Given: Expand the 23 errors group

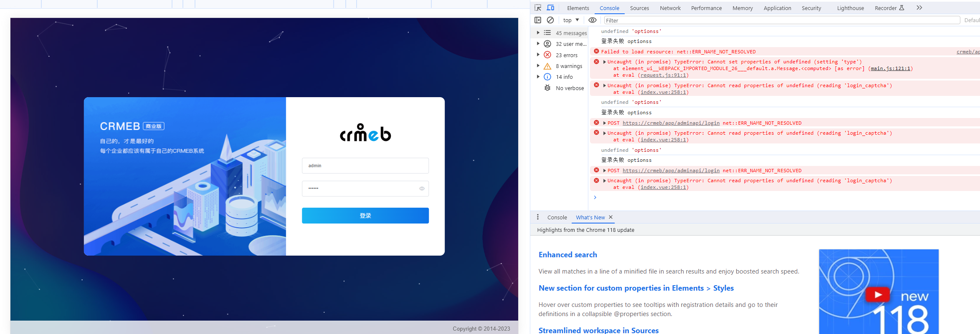Looking at the screenshot, I should pos(538,55).
